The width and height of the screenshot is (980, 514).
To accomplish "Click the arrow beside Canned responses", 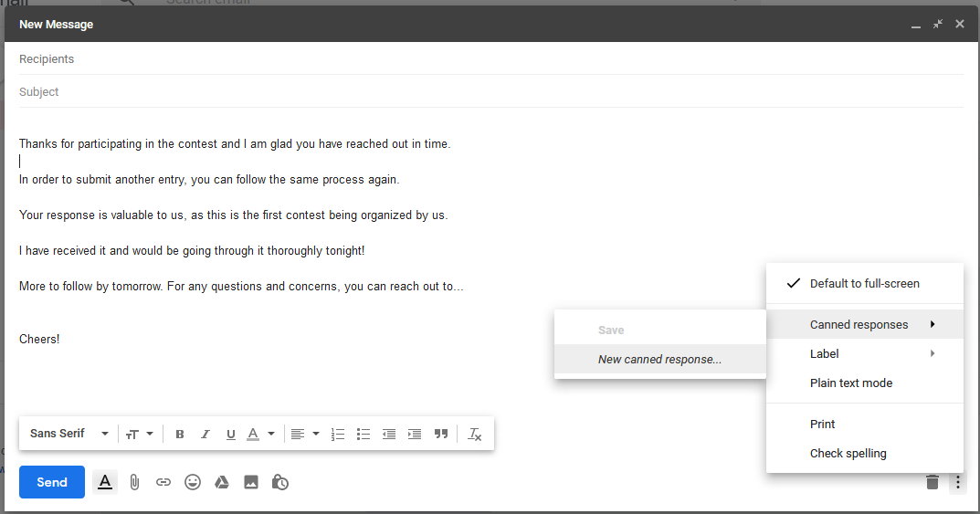I will click(x=933, y=324).
